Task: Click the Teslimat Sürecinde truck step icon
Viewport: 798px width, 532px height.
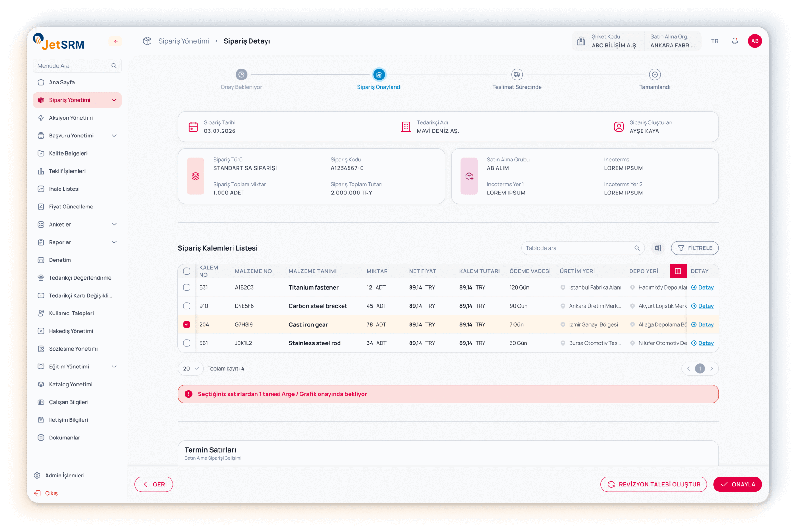Action: pyautogui.click(x=517, y=74)
